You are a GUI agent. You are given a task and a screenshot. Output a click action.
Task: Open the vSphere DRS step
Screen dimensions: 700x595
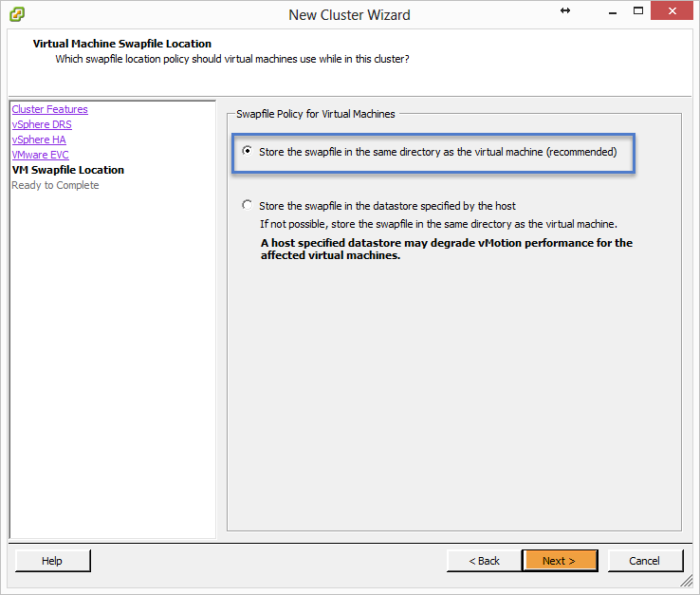pyautogui.click(x=42, y=124)
